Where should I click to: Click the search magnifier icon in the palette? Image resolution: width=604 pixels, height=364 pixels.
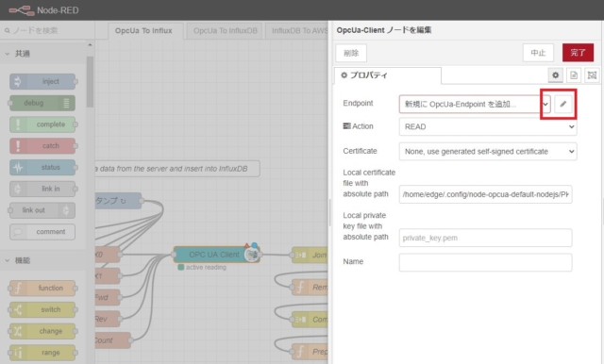pos(7,30)
